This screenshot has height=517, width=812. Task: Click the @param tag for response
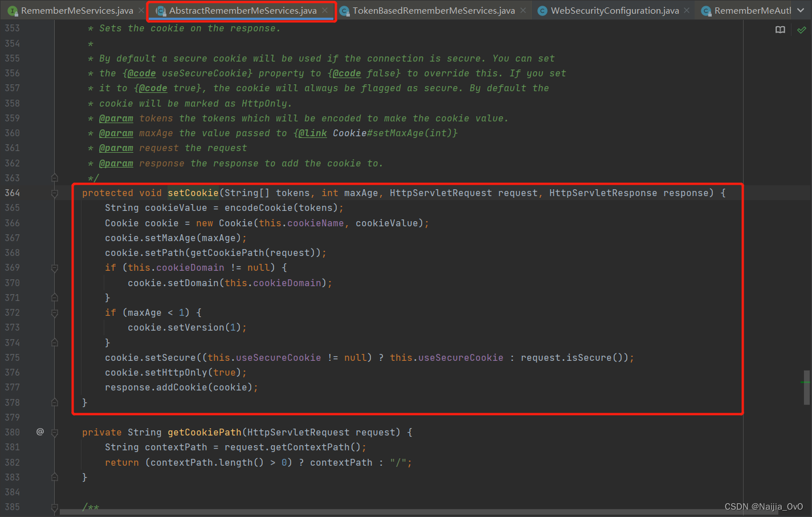click(x=116, y=163)
